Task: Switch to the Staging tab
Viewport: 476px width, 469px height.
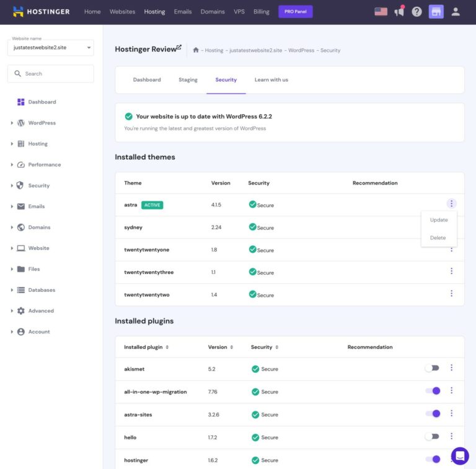Action: tap(188, 80)
